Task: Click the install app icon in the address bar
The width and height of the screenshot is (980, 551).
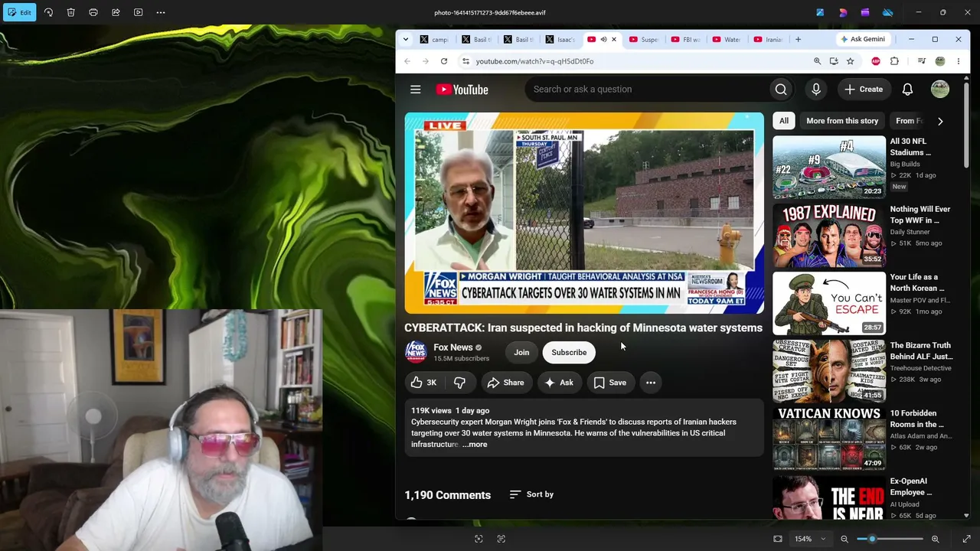Action: 834,61
